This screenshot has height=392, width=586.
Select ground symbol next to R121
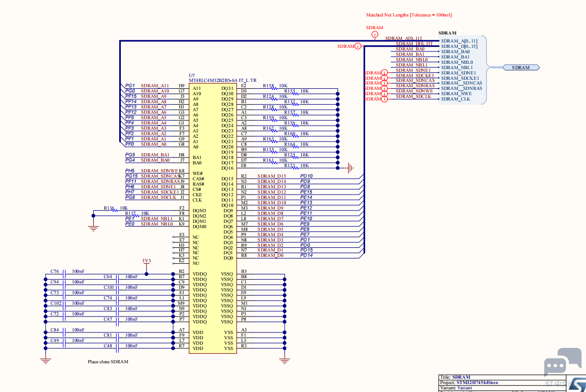350,168
